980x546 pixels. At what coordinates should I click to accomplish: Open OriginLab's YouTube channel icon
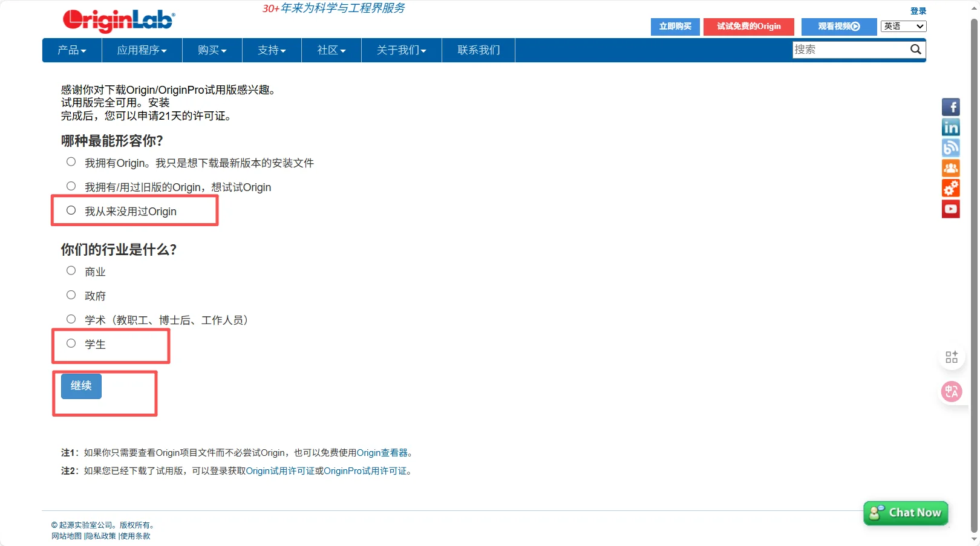(x=951, y=209)
